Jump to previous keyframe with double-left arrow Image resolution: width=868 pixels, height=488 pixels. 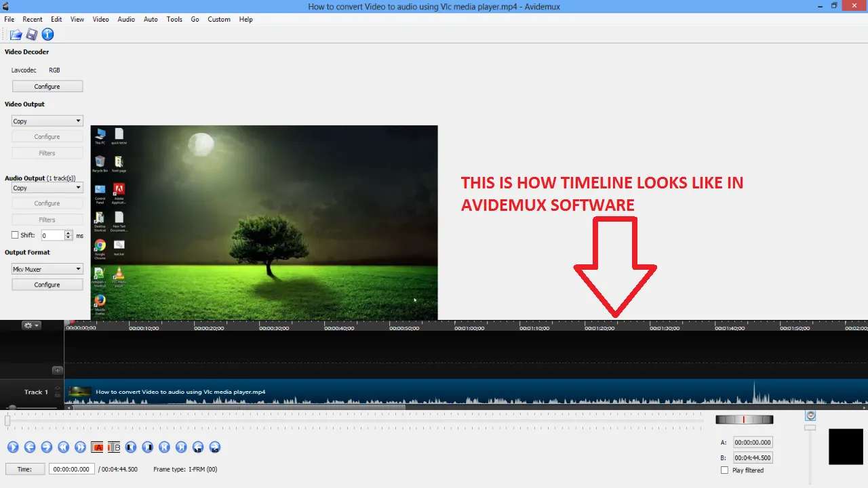coord(64,447)
